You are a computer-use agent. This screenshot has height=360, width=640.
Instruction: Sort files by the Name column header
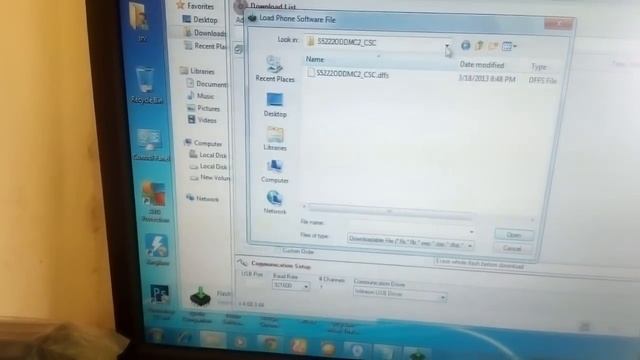click(315, 60)
